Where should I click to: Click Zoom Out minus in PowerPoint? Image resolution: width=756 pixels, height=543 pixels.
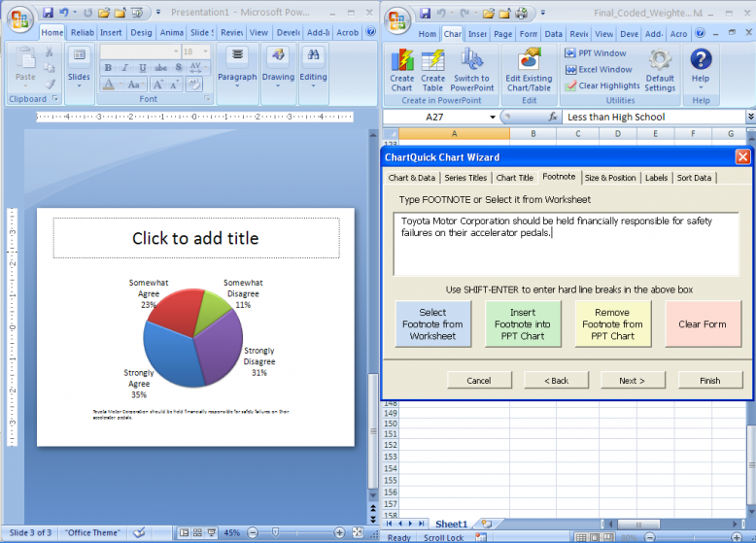[253, 532]
